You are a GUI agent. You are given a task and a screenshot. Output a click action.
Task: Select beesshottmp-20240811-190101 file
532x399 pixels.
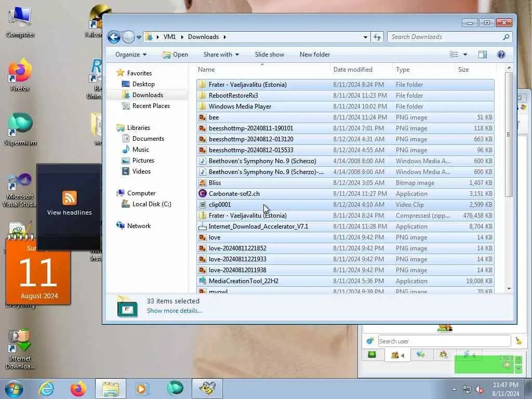(x=345, y=128)
